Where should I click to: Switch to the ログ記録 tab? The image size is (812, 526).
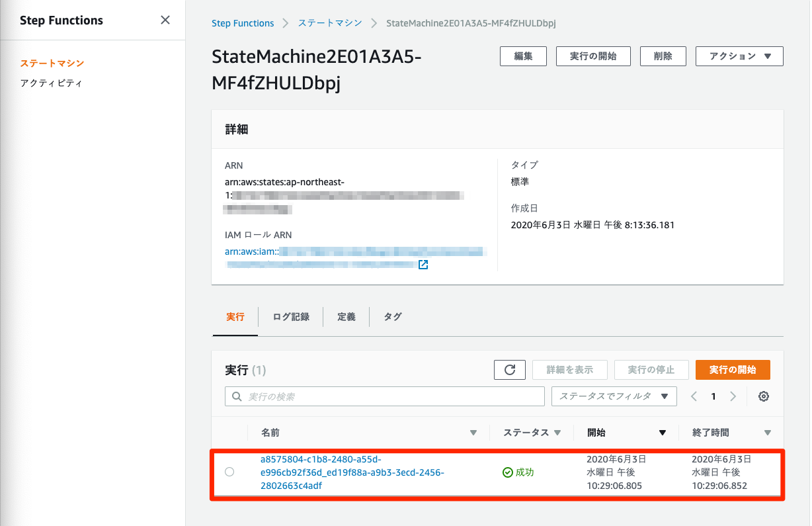[x=291, y=317]
